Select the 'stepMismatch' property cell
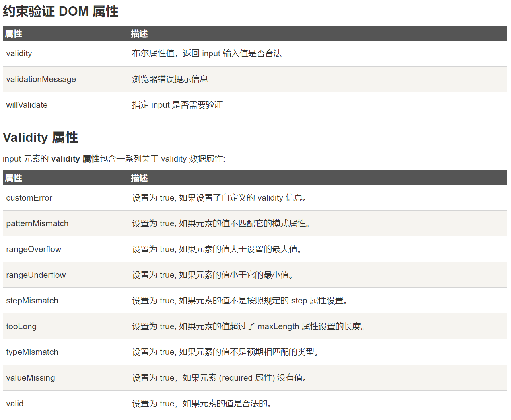The image size is (511, 420). click(x=66, y=301)
